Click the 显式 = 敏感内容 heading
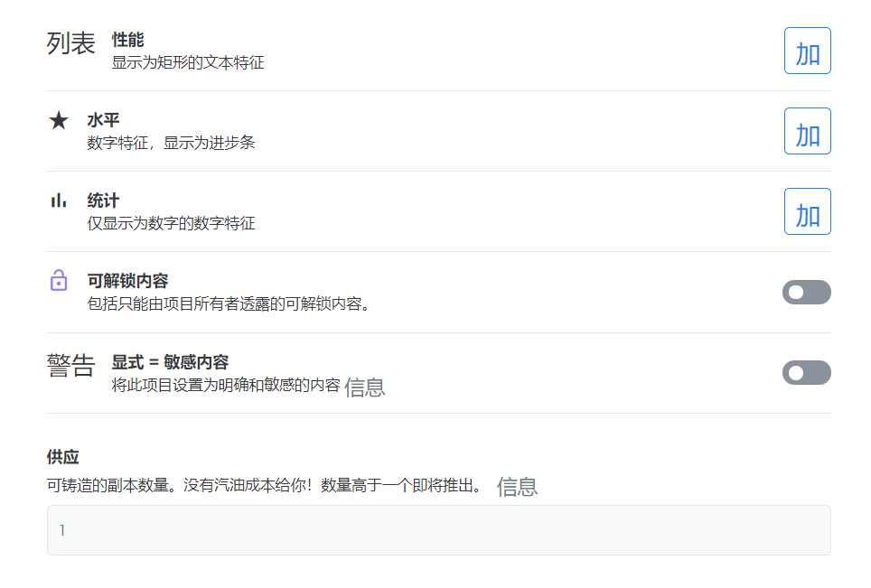 pos(170,362)
